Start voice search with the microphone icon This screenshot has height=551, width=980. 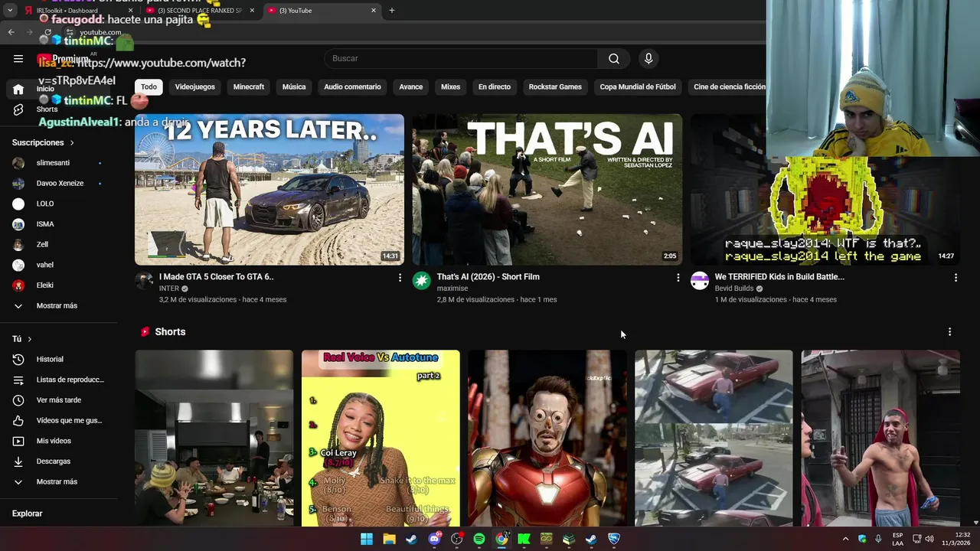(x=648, y=58)
